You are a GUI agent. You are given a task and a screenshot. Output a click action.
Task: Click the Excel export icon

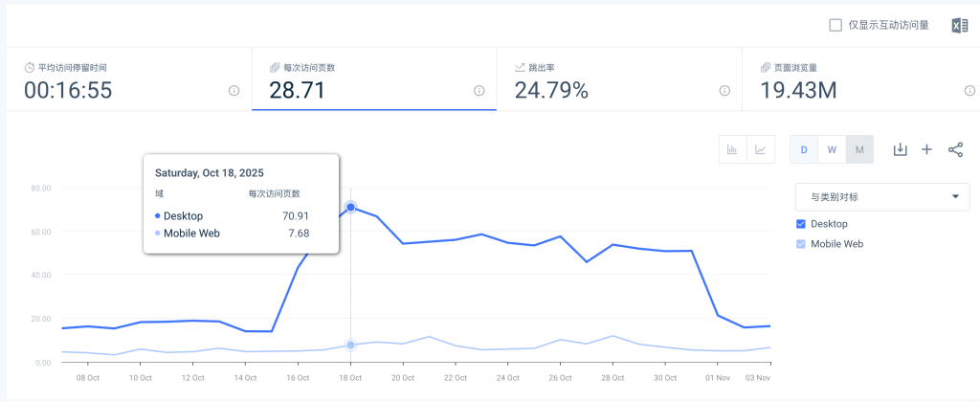point(959,25)
